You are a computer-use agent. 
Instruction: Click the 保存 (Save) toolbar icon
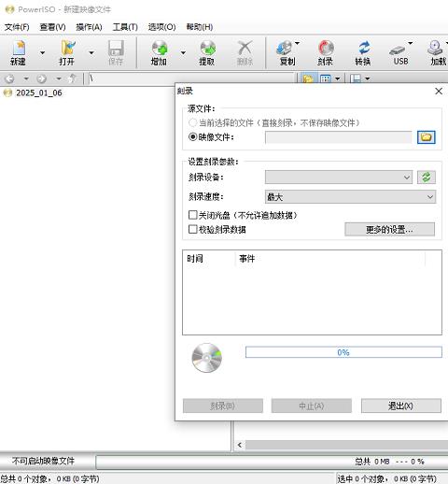coord(116,52)
